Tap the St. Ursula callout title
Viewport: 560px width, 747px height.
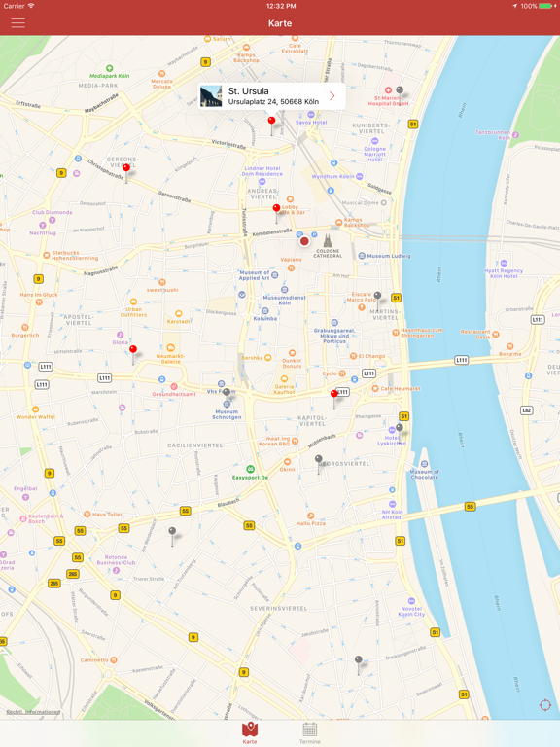(x=249, y=91)
